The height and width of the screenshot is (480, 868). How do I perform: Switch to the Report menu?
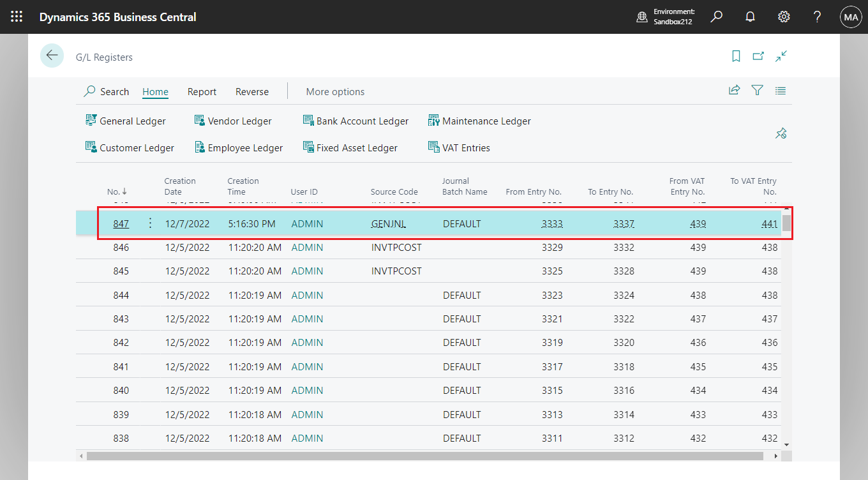[202, 91]
